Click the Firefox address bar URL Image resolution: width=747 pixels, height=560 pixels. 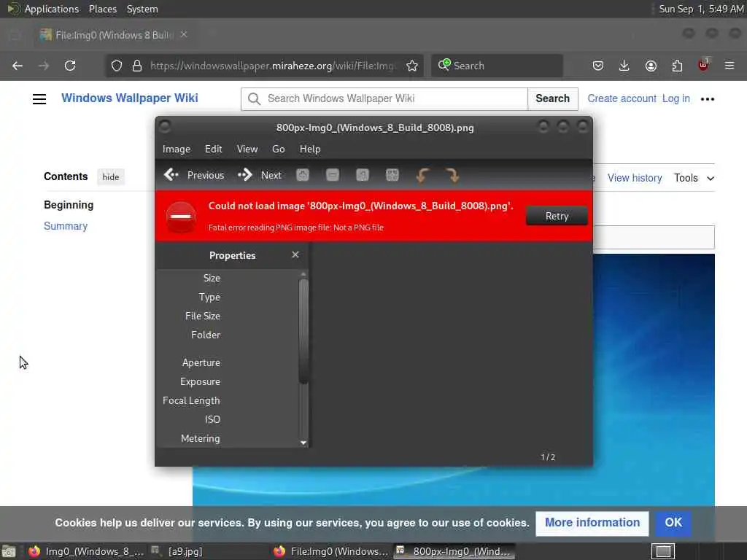(x=273, y=66)
